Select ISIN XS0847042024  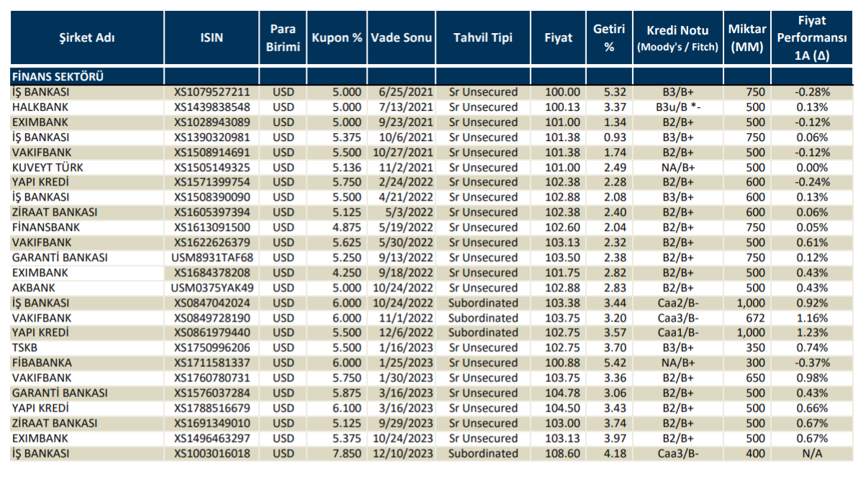click(211, 303)
